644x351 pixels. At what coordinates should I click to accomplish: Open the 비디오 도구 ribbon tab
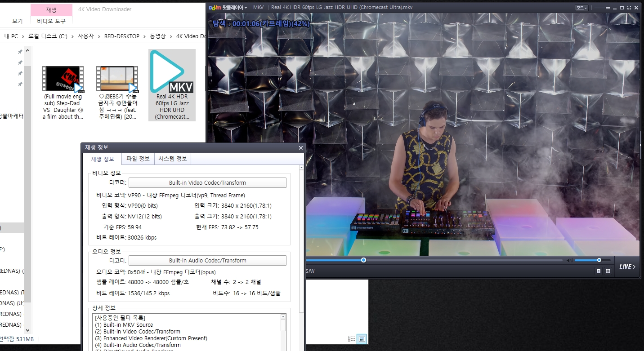pos(51,21)
